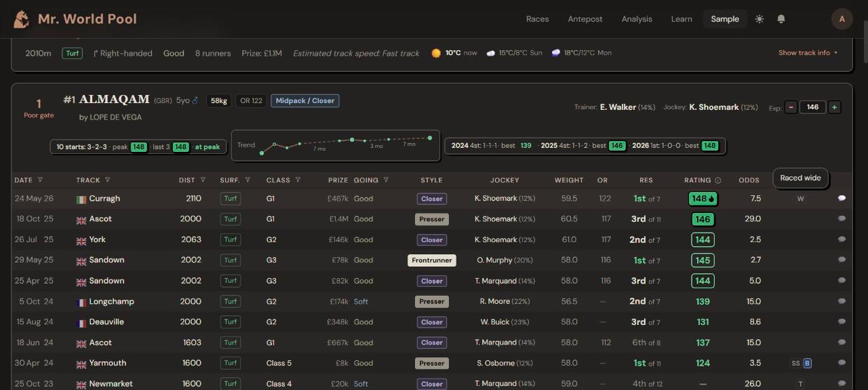
Task: Click the 148 hot rating badge
Action: point(703,199)
